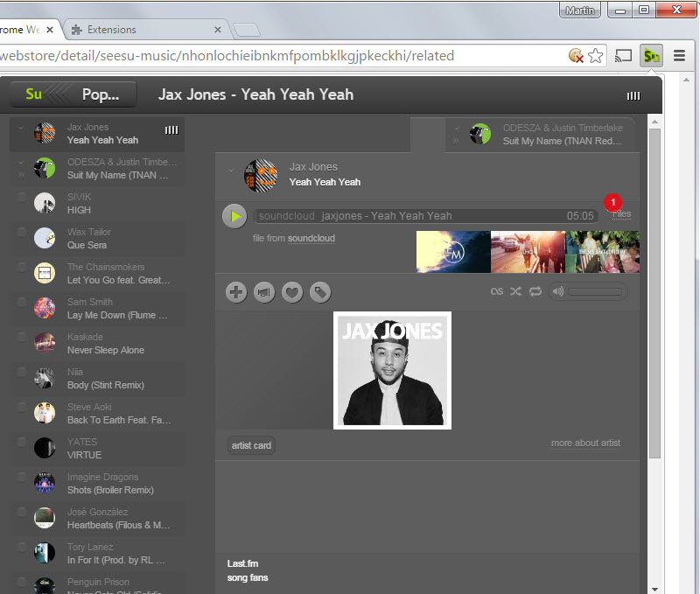Open the artist card button

pos(251,445)
